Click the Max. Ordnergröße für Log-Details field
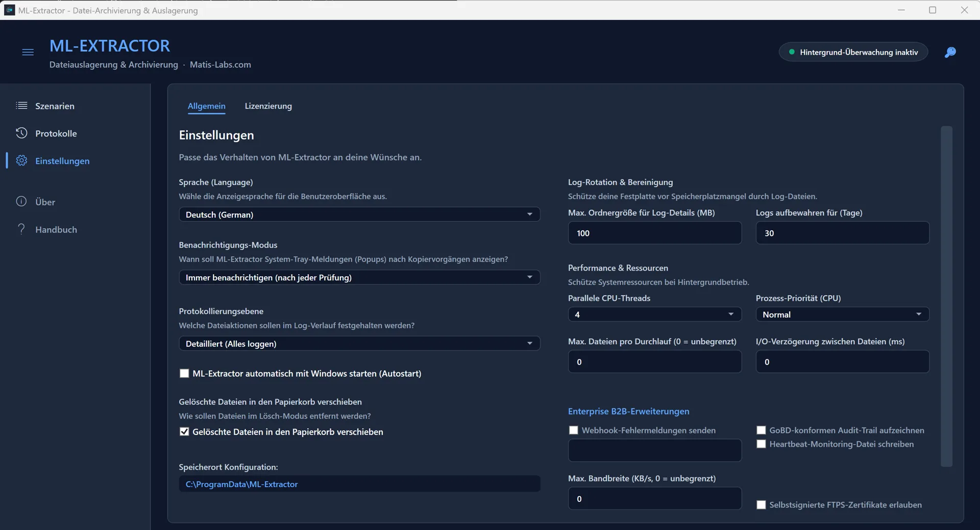980x530 pixels. click(654, 233)
